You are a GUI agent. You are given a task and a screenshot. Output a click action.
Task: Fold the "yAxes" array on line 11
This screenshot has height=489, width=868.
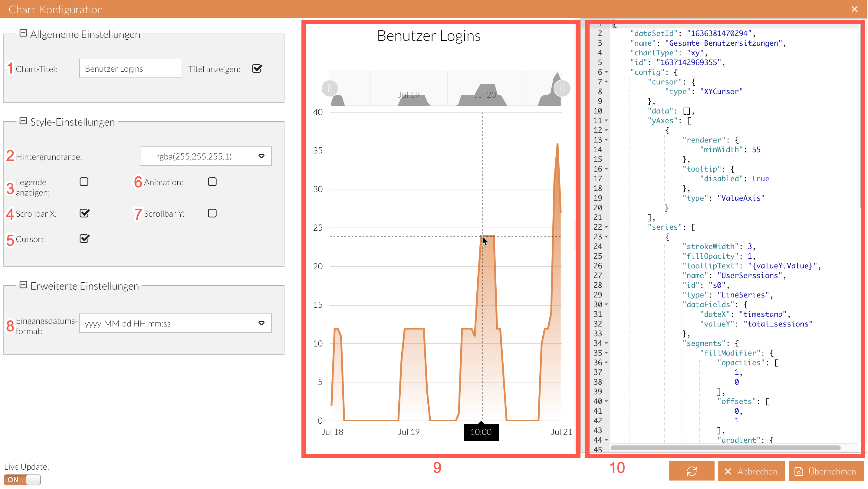coord(607,121)
